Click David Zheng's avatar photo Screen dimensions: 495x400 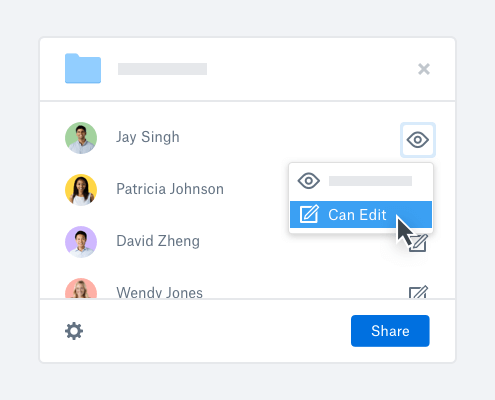[81, 242]
